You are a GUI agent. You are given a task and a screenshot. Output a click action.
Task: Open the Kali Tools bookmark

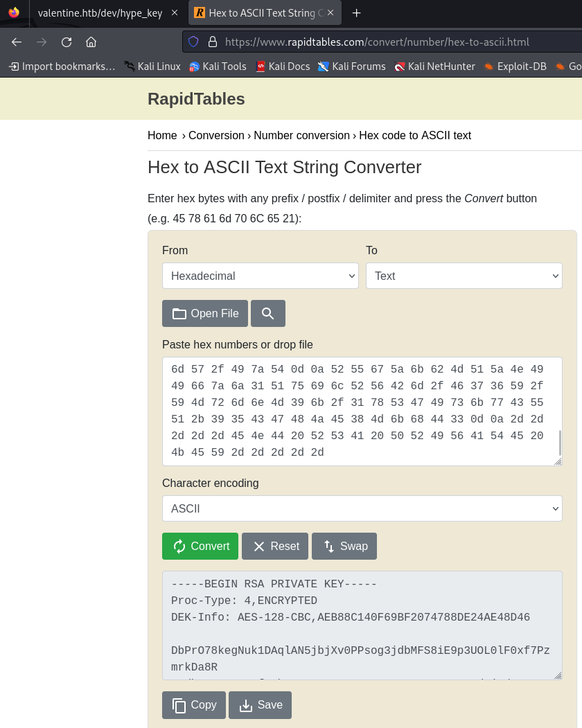218,66
